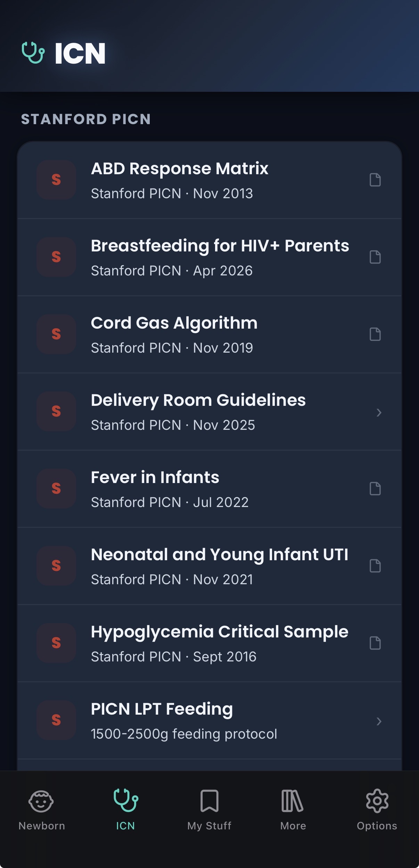Switch to the Newborn tab label

(42, 826)
